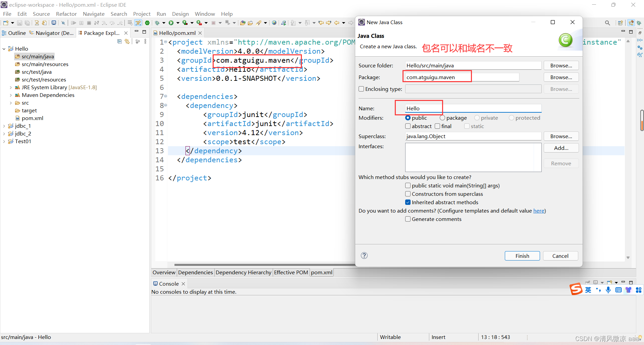
Task: Expand the Maven Dependencies node
Action: (11, 95)
